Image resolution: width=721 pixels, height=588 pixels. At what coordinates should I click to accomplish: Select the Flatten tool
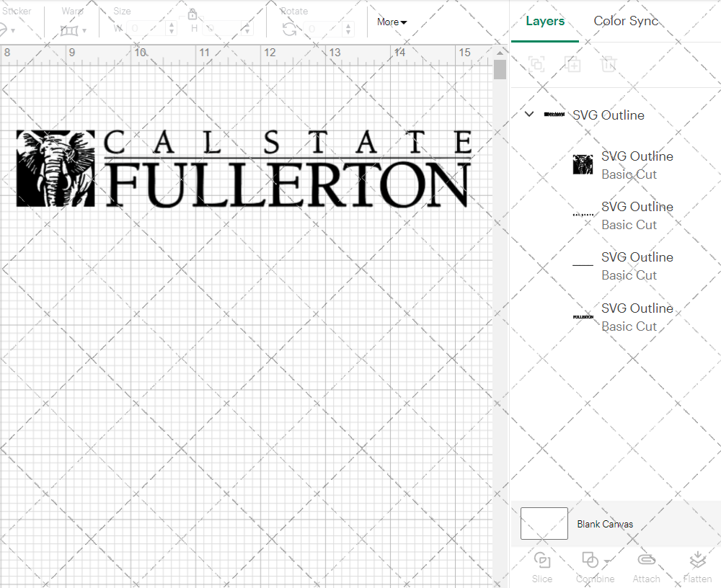[x=697, y=567]
